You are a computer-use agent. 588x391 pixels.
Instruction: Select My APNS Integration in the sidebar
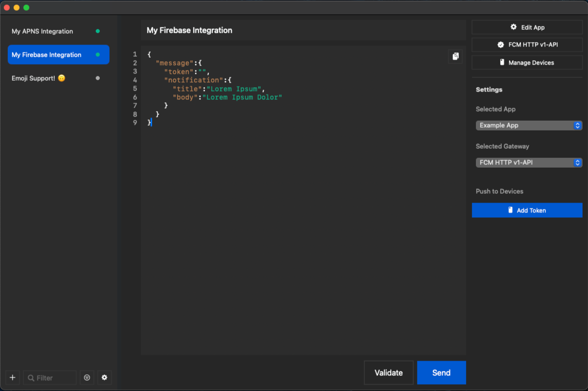tap(42, 31)
